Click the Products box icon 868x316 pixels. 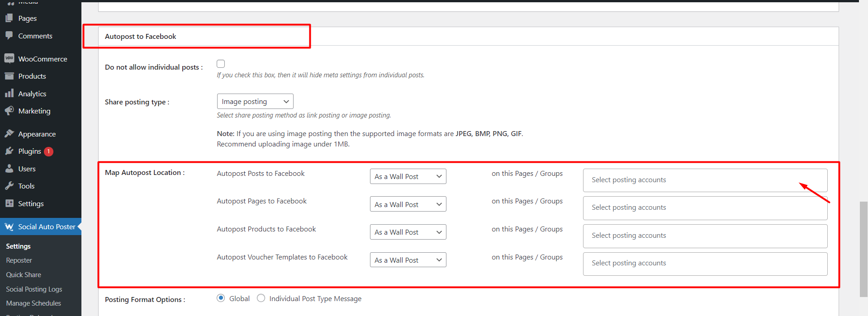coord(9,76)
